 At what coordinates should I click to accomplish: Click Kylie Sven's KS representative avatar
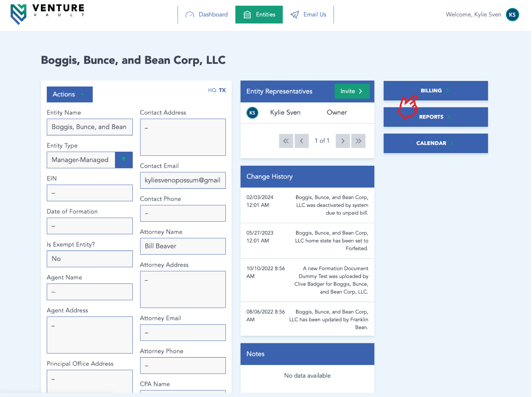252,113
